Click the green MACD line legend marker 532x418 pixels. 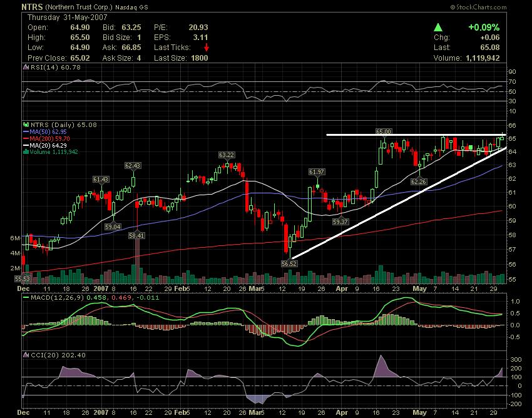tap(26, 298)
